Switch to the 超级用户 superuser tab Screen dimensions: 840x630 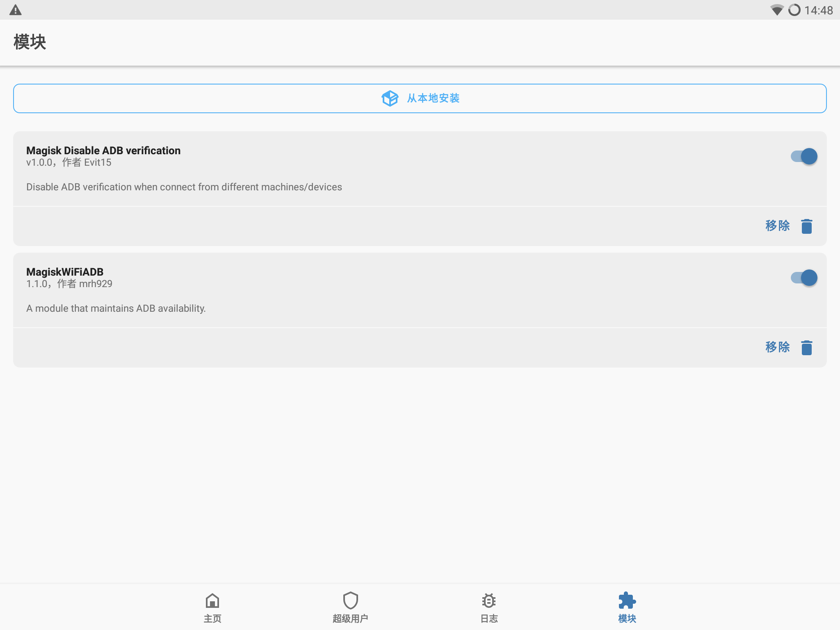pos(350,608)
